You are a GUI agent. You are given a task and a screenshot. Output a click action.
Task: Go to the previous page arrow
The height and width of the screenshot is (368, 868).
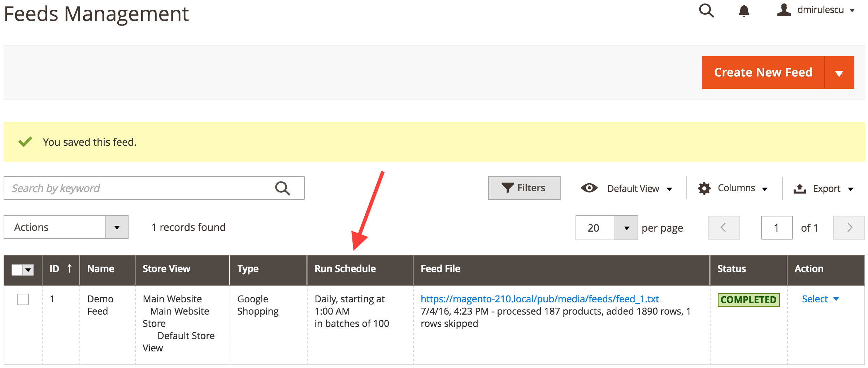[724, 228]
